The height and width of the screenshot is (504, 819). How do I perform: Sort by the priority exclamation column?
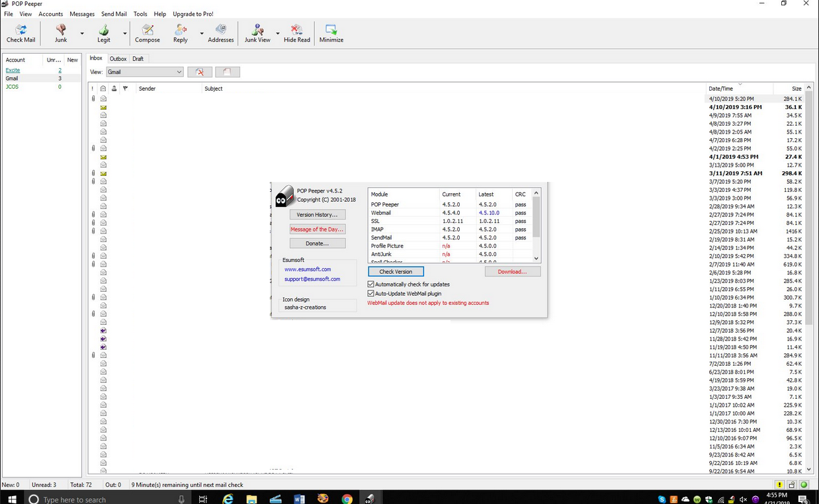point(93,89)
